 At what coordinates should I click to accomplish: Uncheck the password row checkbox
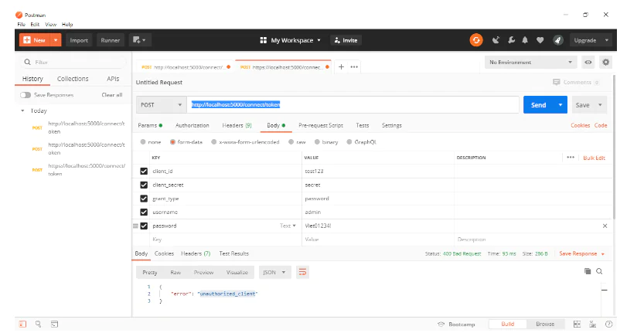(144, 226)
